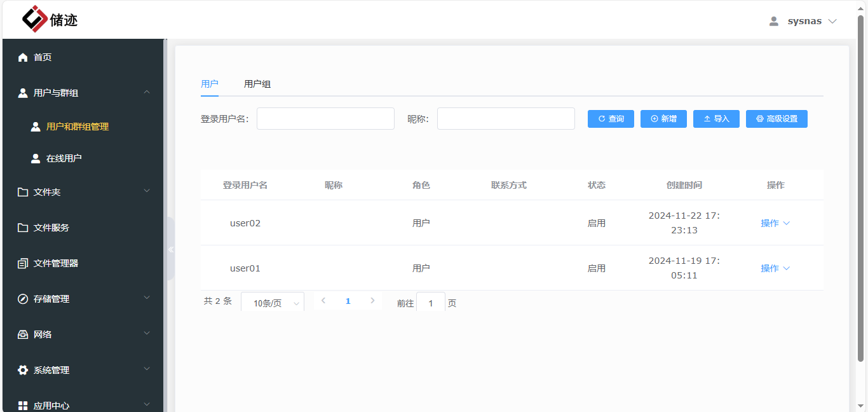The height and width of the screenshot is (412, 868).
Task: Collapse the sidebar with the « handle
Action: pyautogui.click(x=170, y=249)
